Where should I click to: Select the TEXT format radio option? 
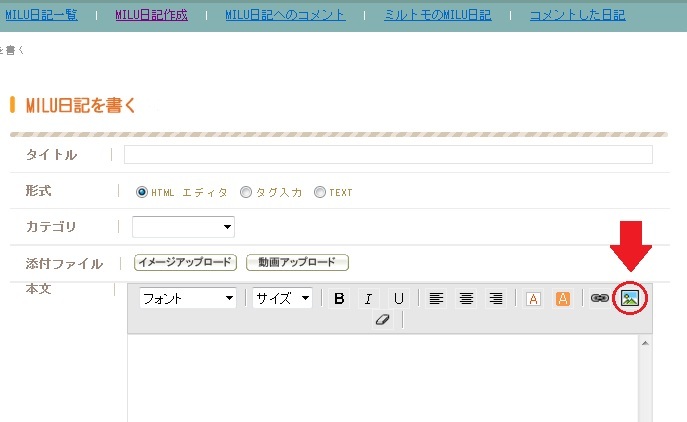pos(320,192)
